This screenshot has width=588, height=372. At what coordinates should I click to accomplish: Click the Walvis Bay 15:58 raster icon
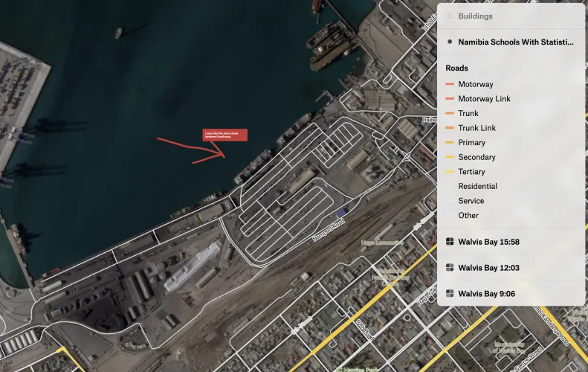[x=450, y=241]
